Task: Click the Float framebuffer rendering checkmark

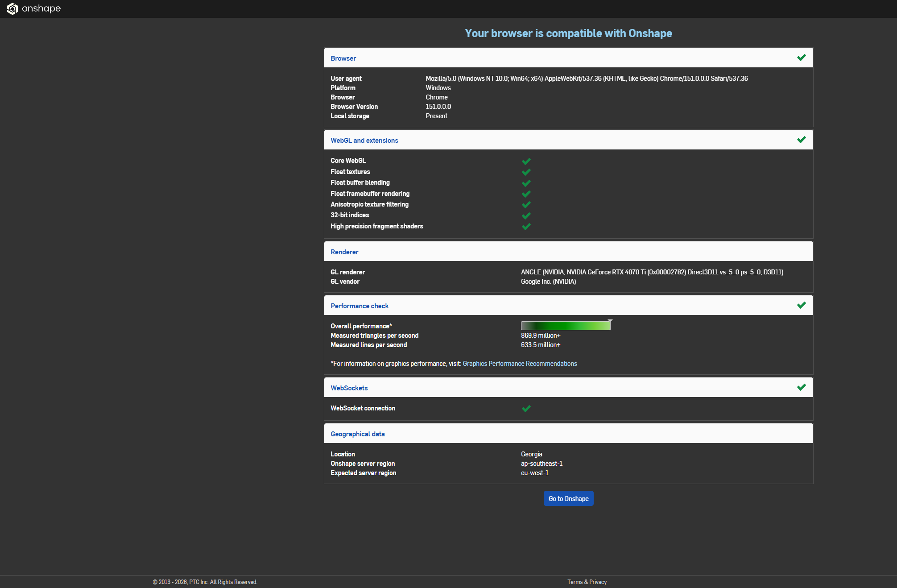Action: (526, 194)
